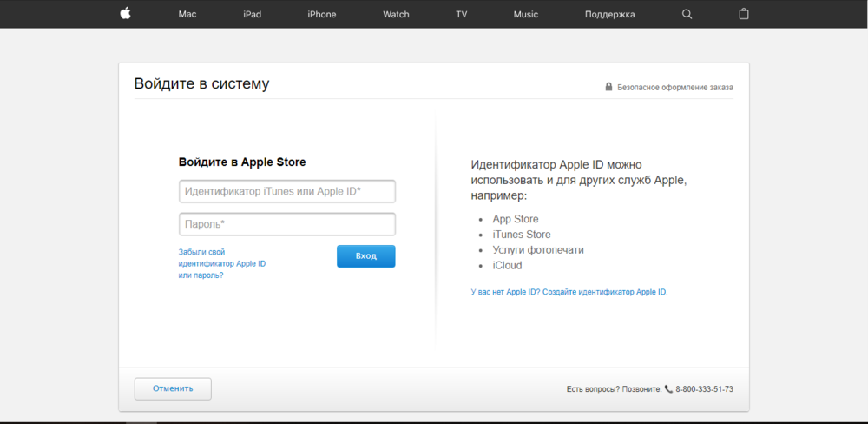Screen dimensions: 868x424
Task: Open the Поддержка menu item
Action: [610, 15]
